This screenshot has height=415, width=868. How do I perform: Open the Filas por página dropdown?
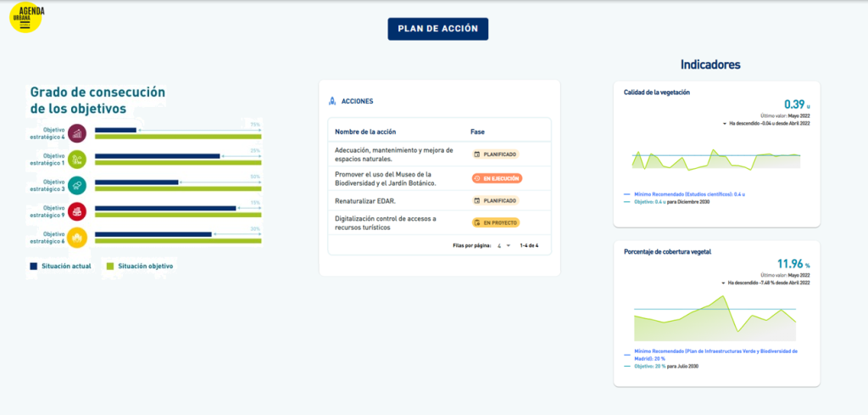504,246
